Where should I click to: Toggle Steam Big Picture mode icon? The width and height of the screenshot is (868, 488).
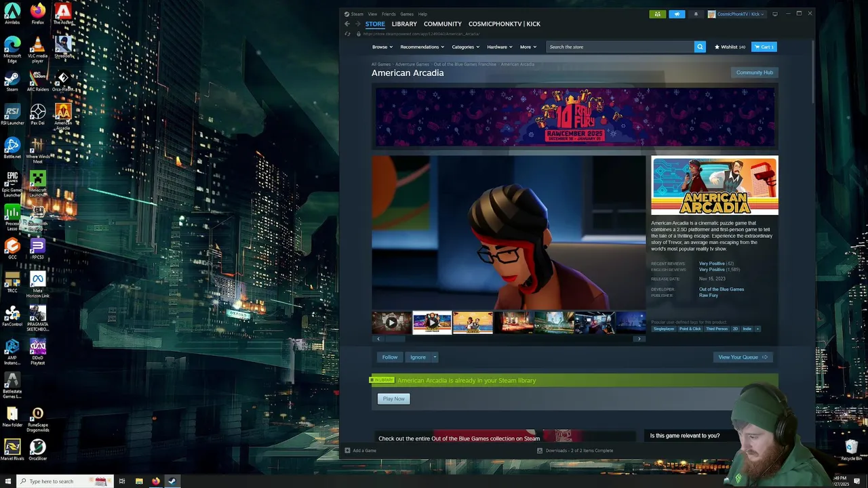tap(775, 14)
